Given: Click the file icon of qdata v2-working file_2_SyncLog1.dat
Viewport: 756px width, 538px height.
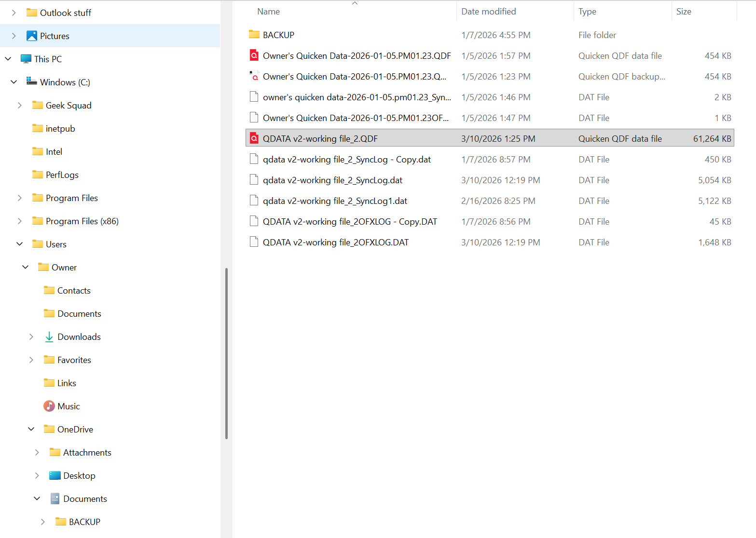Looking at the screenshot, I should (x=254, y=201).
